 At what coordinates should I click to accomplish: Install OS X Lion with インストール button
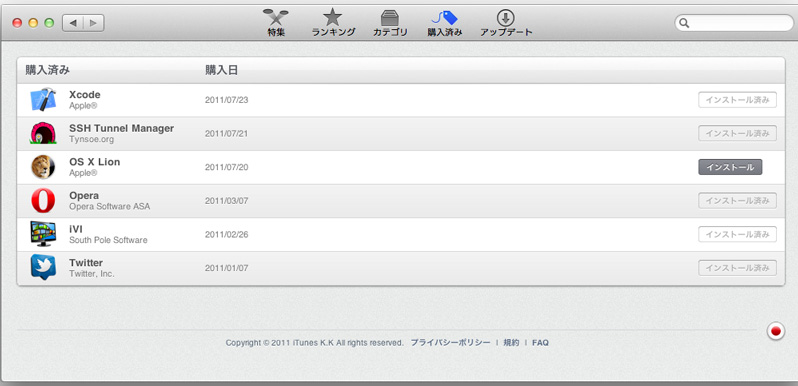coord(730,167)
